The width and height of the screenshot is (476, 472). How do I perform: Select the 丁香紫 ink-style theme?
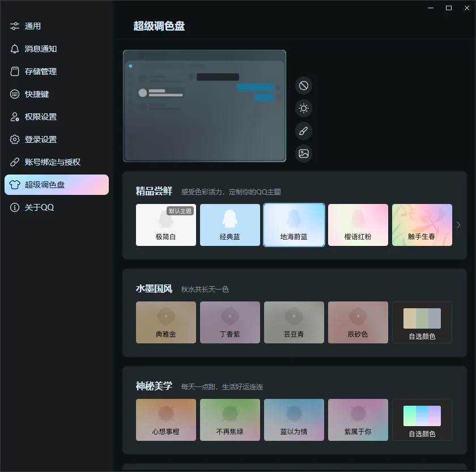tap(230, 322)
